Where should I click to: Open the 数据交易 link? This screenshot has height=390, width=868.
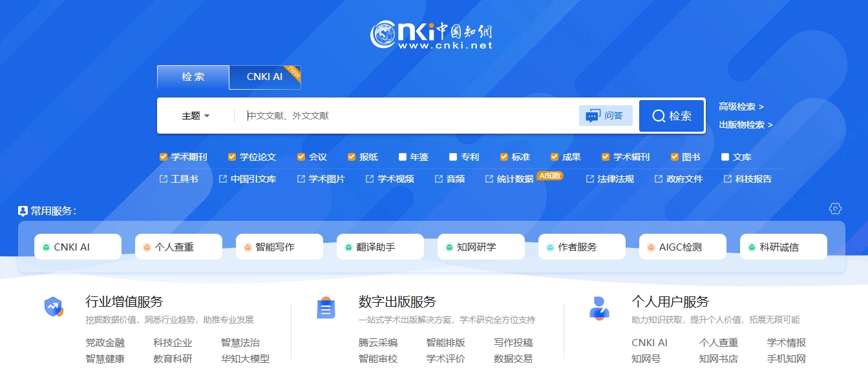click(x=513, y=359)
